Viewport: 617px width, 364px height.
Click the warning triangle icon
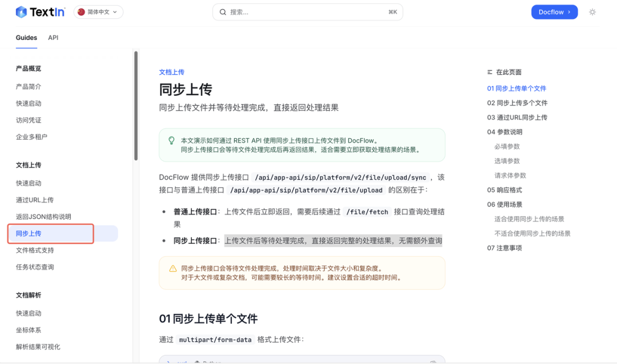click(173, 268)
